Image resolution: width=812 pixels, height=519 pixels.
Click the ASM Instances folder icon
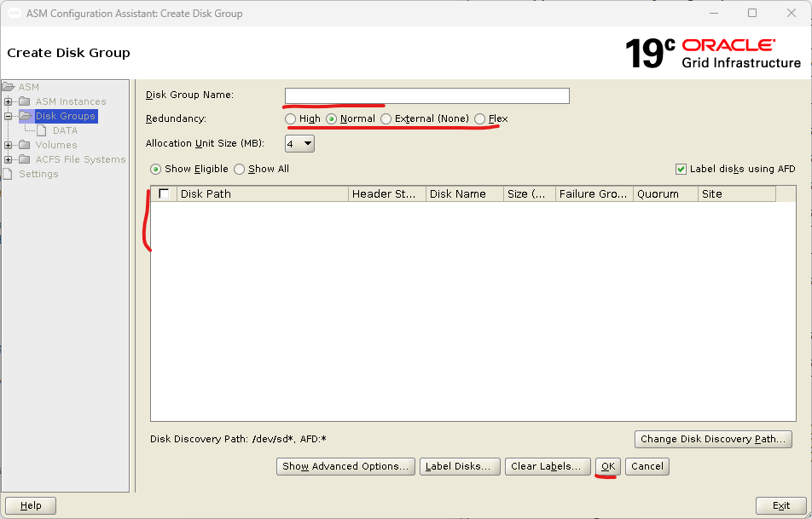coord(26,101)
